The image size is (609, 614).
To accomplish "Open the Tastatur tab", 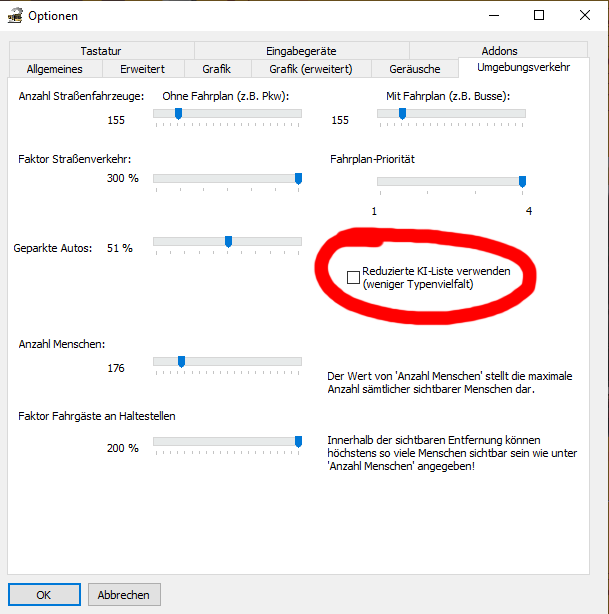I will (101, 51).
